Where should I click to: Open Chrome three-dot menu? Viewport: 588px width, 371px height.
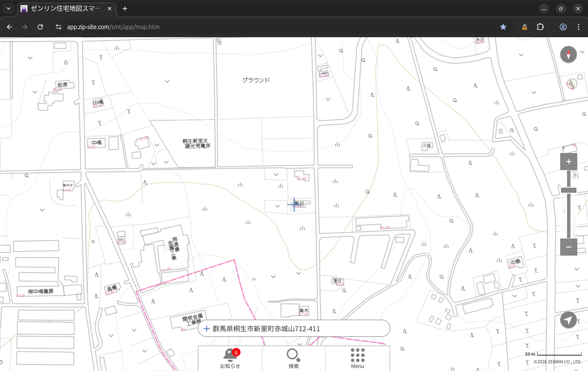[579, 27]
